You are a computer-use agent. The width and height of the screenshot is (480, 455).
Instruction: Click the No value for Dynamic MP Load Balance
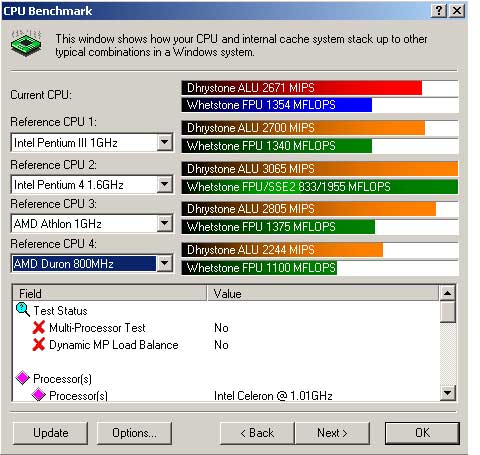pos(221,345)
